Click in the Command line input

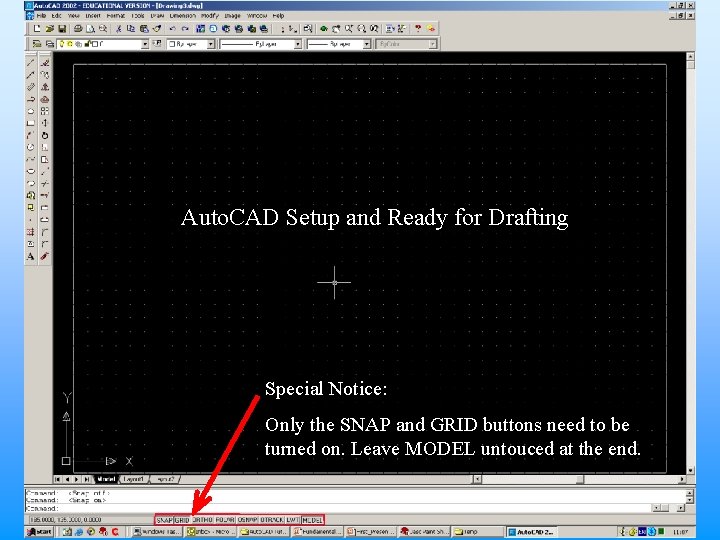point(340,508)
